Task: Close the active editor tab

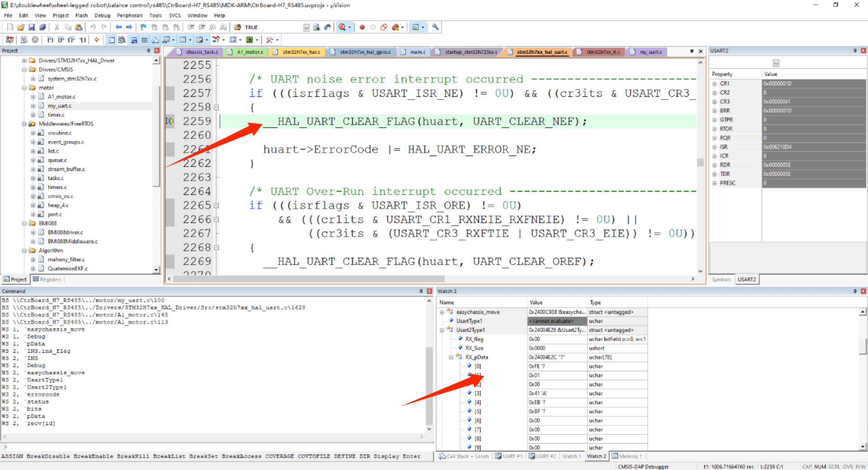Action: tap(701, 51)
